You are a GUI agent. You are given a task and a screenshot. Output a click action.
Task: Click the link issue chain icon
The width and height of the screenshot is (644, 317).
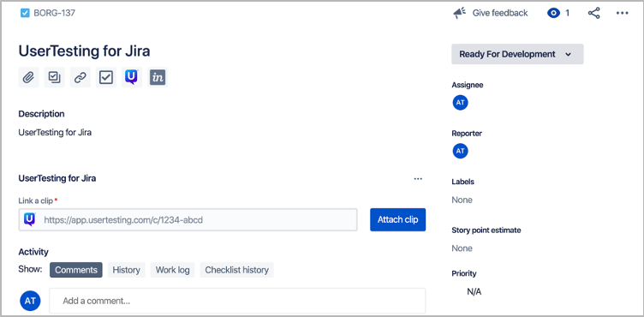point(80,77)
